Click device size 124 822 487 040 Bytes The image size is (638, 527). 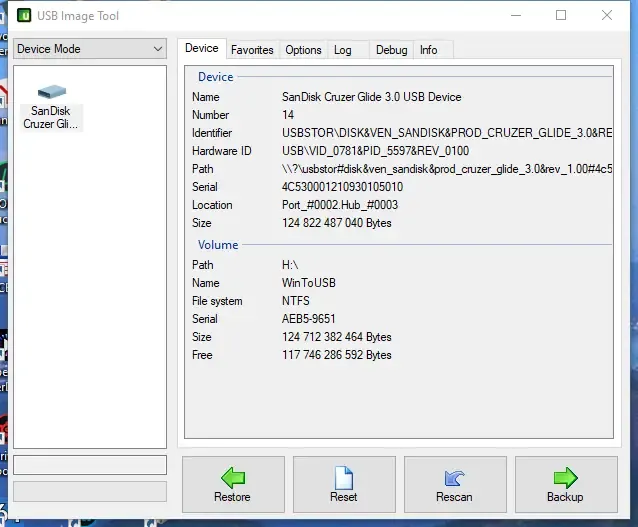336,223
